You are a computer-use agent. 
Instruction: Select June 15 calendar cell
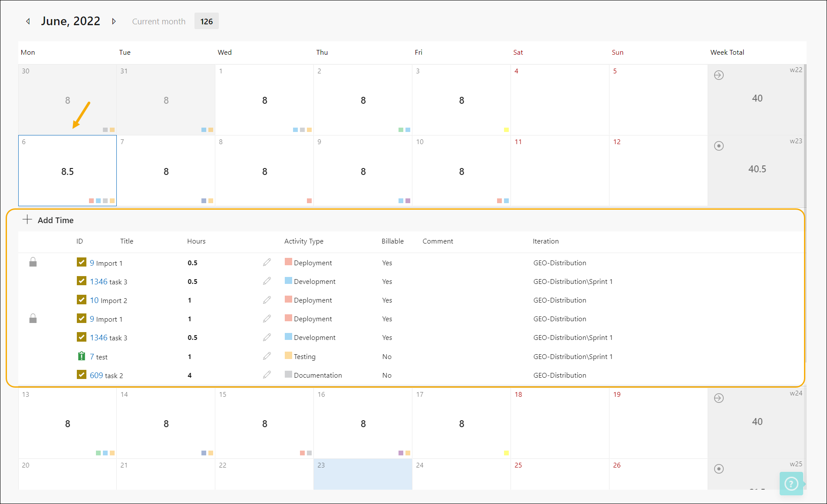(x=264, y=423)
